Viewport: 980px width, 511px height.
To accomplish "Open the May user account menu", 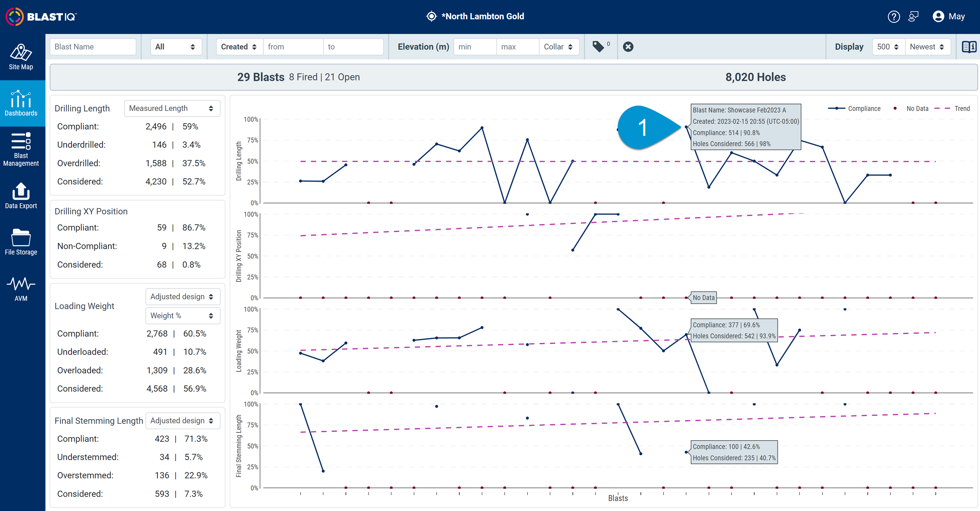I will pyautogui.click(x=949, y=16).
